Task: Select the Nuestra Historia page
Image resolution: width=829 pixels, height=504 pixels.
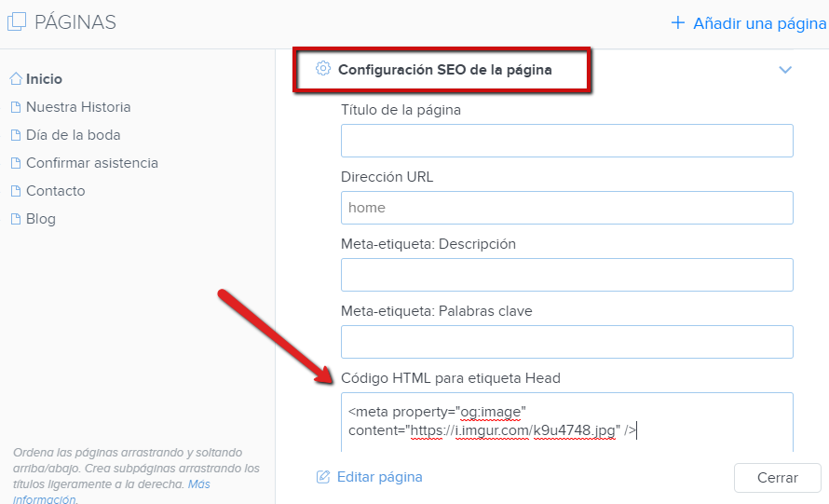Action: coord(78,107)
